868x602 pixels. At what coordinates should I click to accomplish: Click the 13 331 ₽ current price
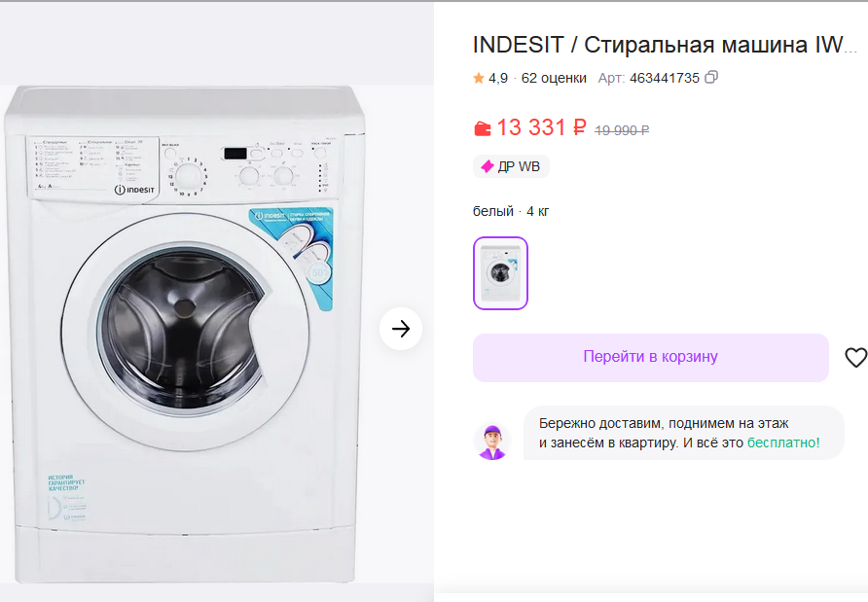point(541,127)
